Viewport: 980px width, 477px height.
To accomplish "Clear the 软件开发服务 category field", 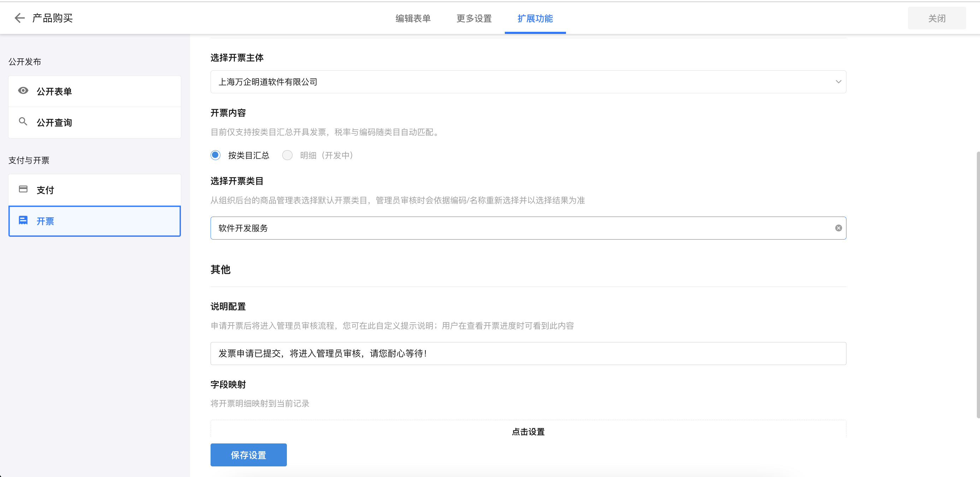I will coord(838,228).
